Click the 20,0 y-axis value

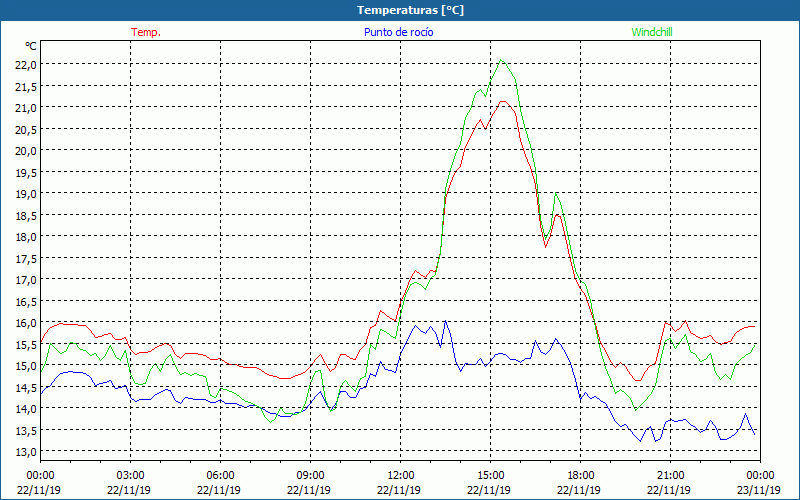click(26, 151)
